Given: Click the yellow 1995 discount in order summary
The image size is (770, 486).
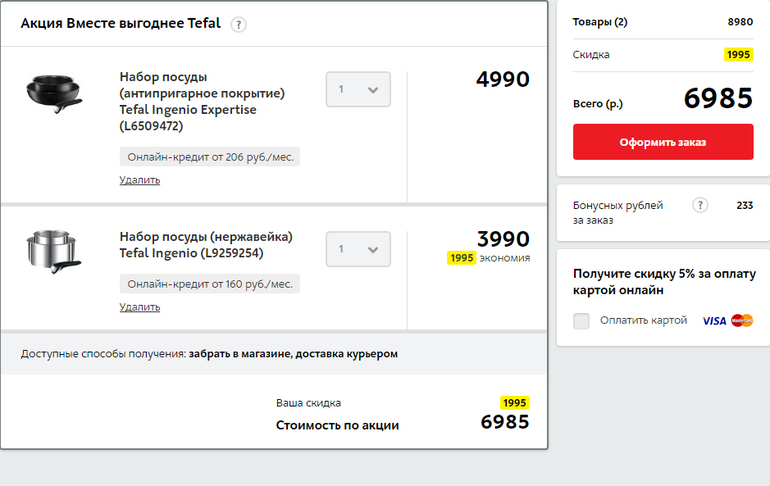Looking at the screenshot, I should tap(738, 55).
